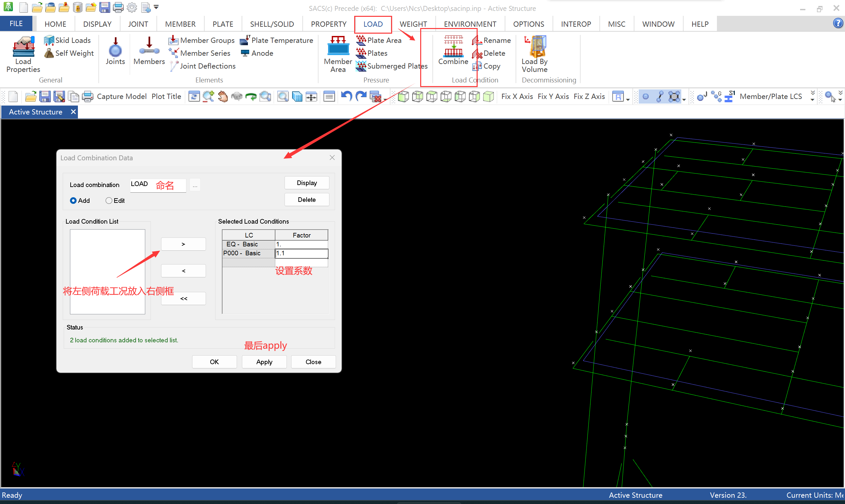Open load combination browse ellipsis button
Screen dimensions: 845x504
[195, 186]
